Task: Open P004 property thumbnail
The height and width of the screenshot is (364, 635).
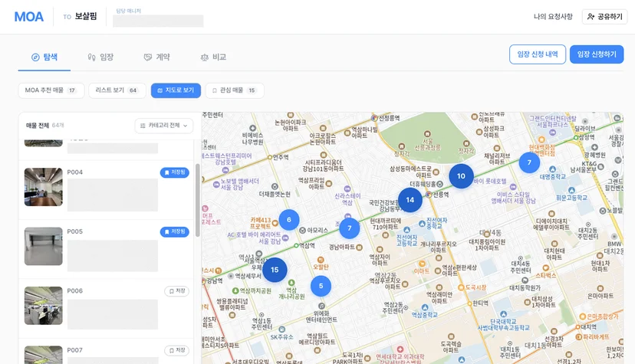Action: (44, 187)
